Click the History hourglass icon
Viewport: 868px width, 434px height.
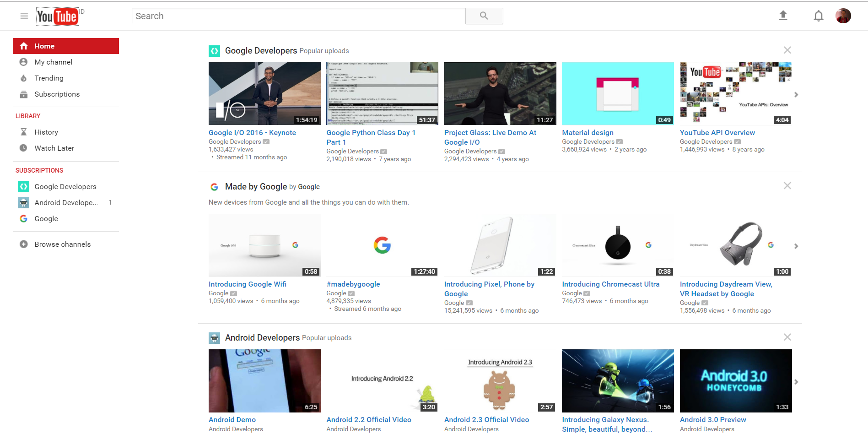[23, 132]
